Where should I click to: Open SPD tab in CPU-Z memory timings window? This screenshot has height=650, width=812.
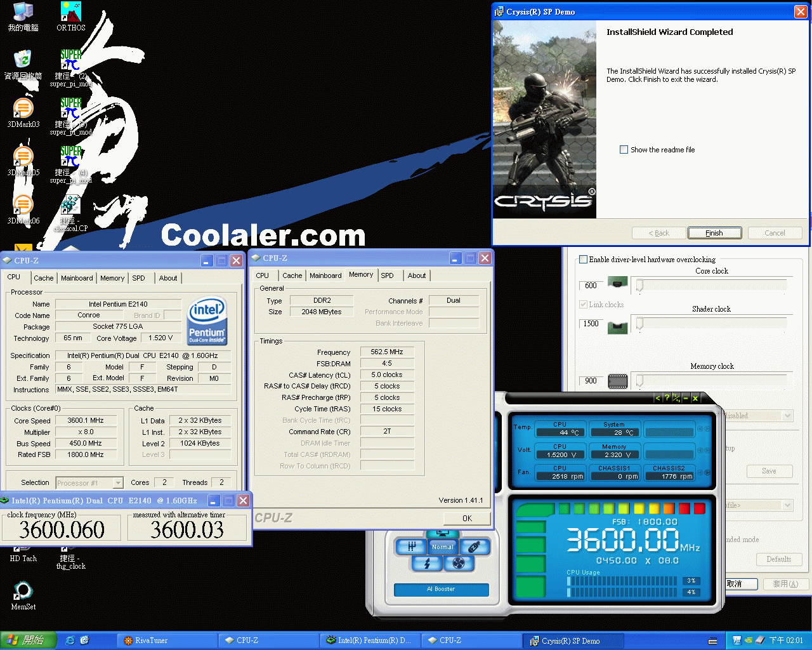click(x=388, y=275)
